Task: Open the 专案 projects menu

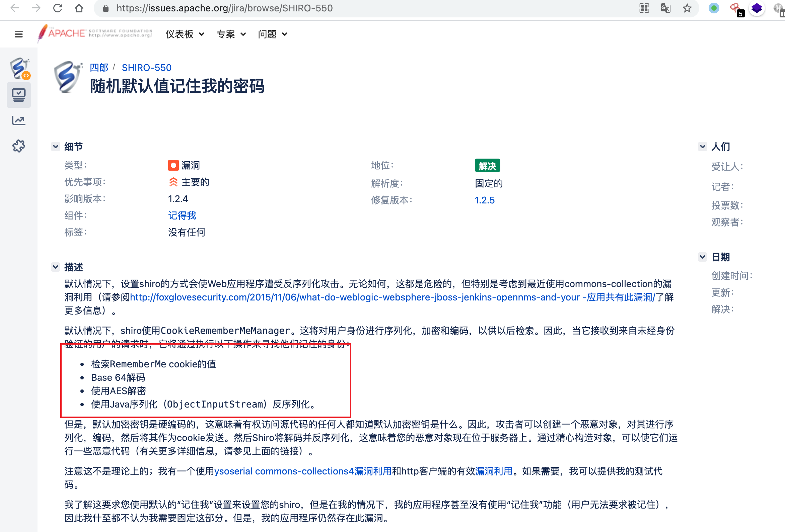Action: 231,34
